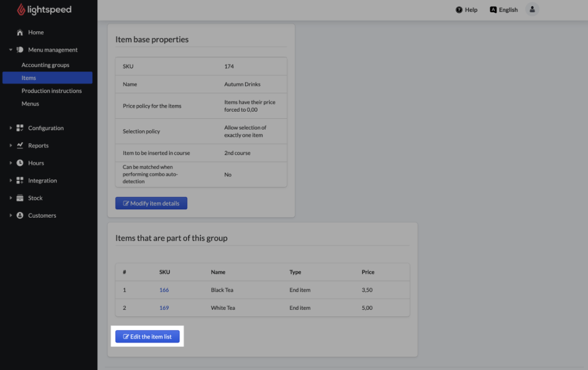Click Modify item details button
The width and height of the screenshot is (588, 370).
(x=151, y=204)
